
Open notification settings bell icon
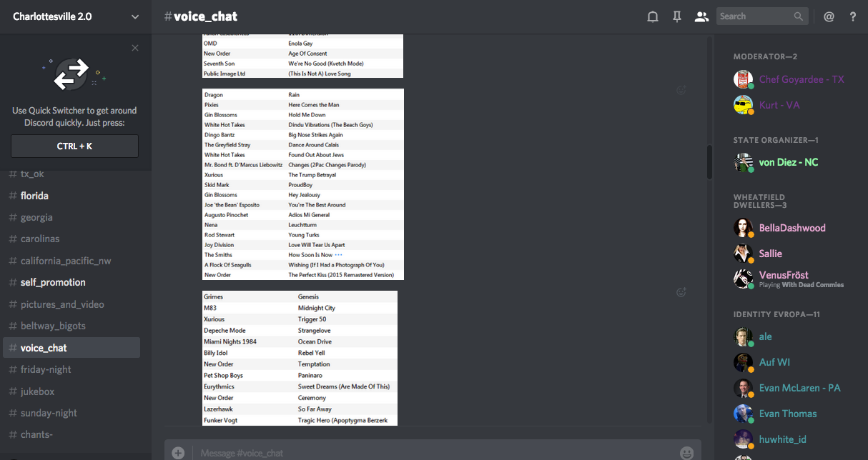652,16
